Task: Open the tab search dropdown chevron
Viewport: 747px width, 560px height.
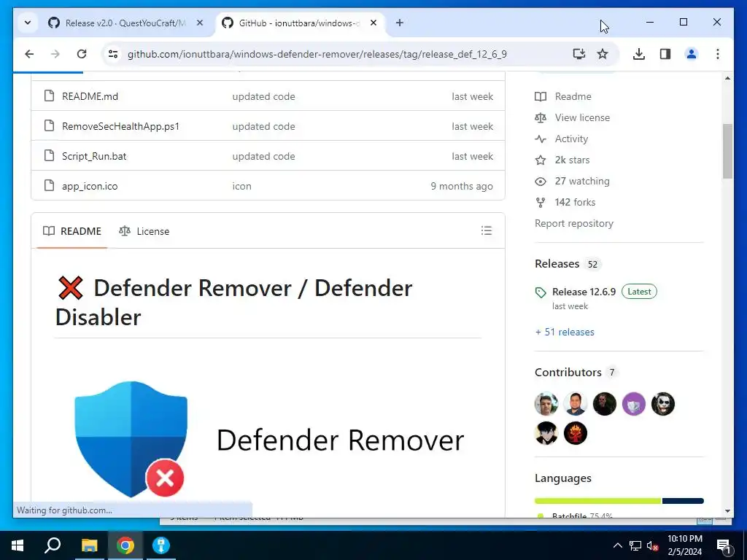Action: [x=28, y=23]
